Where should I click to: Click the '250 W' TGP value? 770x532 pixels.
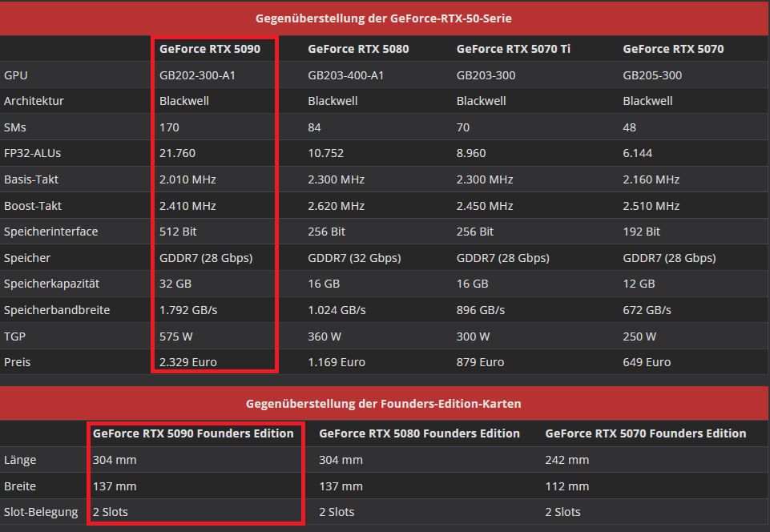pyautogui.click(x=639, y=337)
